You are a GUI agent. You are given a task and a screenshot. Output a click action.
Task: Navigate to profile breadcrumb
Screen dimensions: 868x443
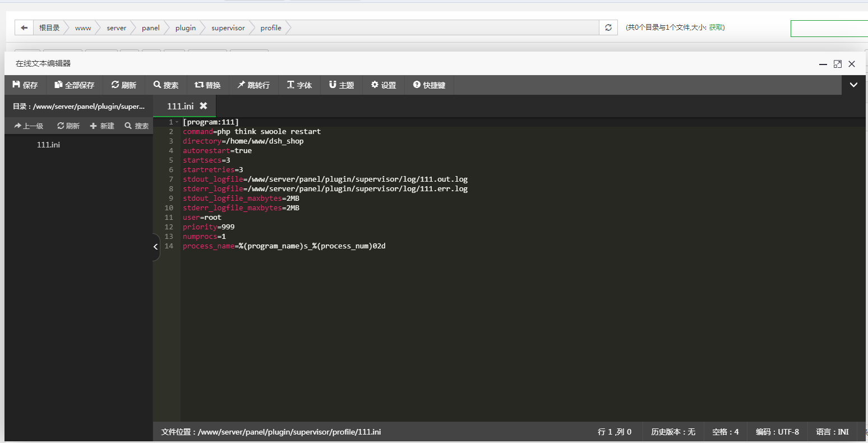click(271, 27)
